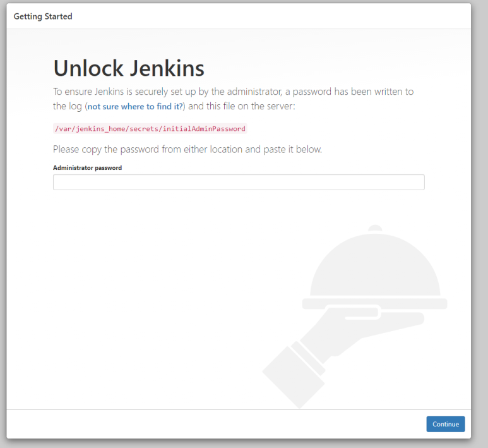Click 'Please copy the password' instruction text
The width and height of the screenshot is (488, 448).
(x=187, y=150)
